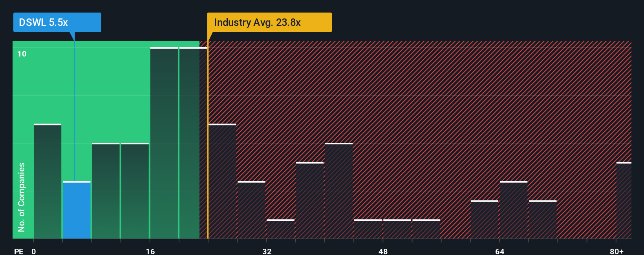Viewport: 644px width, 255px height.
Task: Select the short bar for PE 52 to 56
Action: (426, 229)
